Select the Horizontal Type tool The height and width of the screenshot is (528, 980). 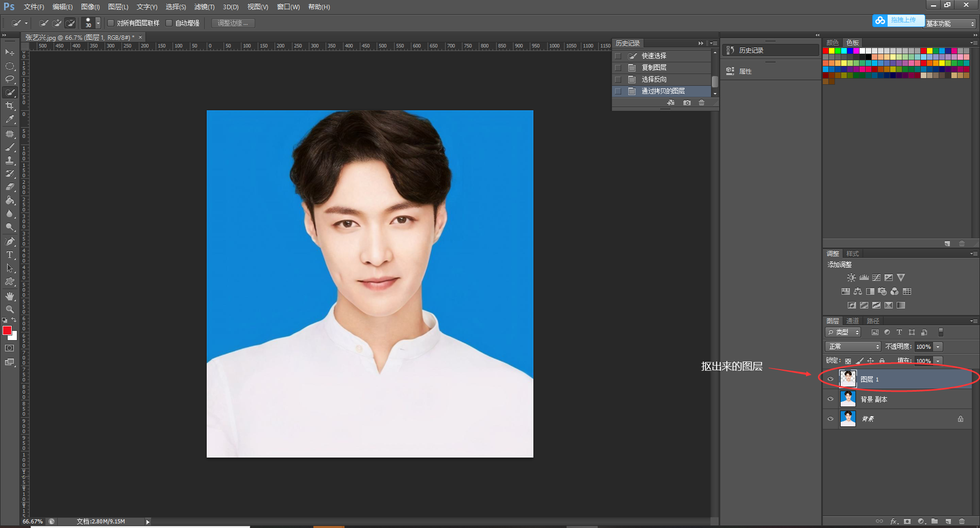(10, 255)
